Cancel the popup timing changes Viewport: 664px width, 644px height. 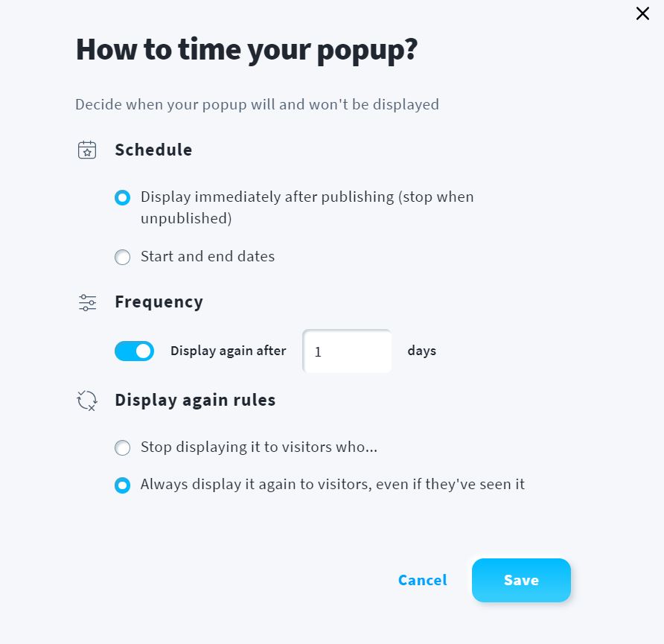(422, 580)
